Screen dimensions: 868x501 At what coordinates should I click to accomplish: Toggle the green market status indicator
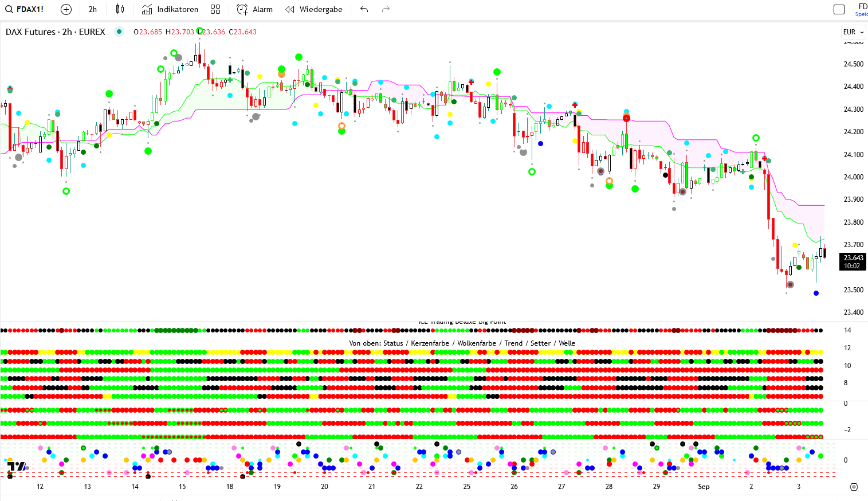pyautogui.click(x=119, y=32)
